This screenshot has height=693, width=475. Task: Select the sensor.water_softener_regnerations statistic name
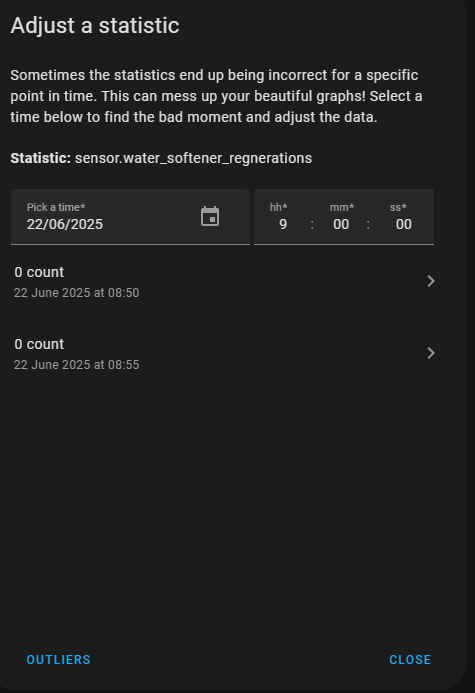(194, 158)
